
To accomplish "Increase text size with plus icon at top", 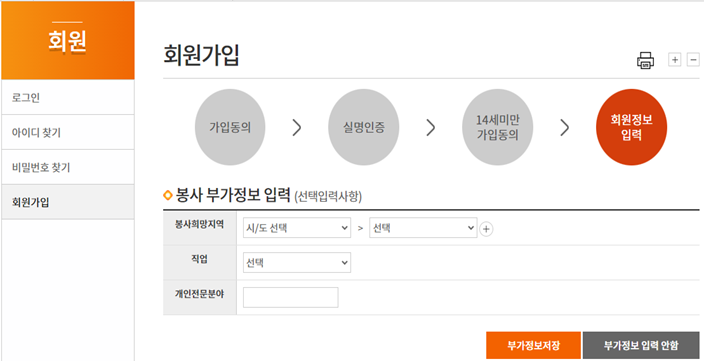I will 674,59.
